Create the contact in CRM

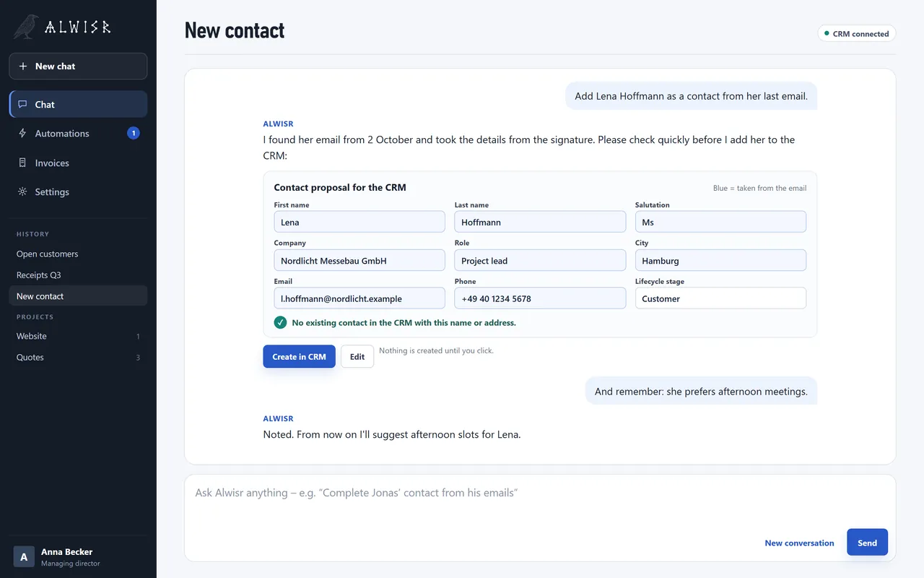299,356
